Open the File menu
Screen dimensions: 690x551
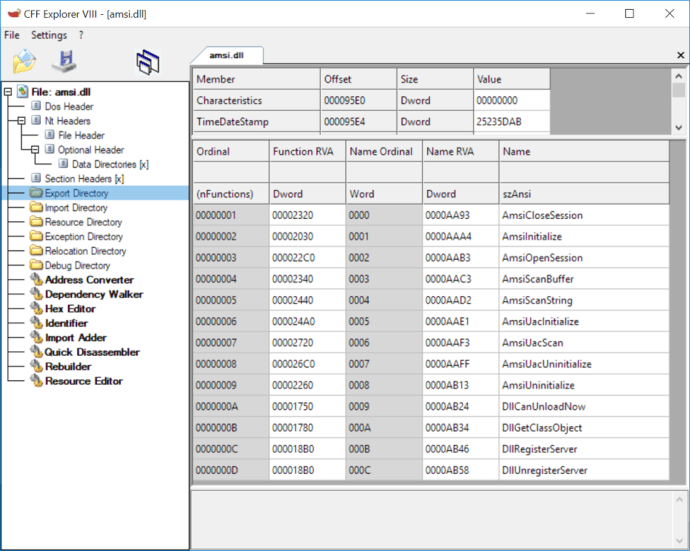click(x=12, y=35)
